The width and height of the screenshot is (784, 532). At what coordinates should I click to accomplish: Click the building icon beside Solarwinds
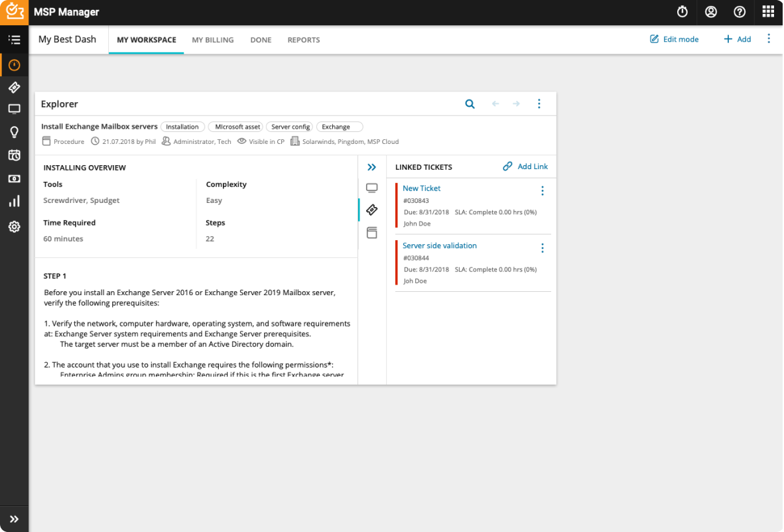coord(295,141)
